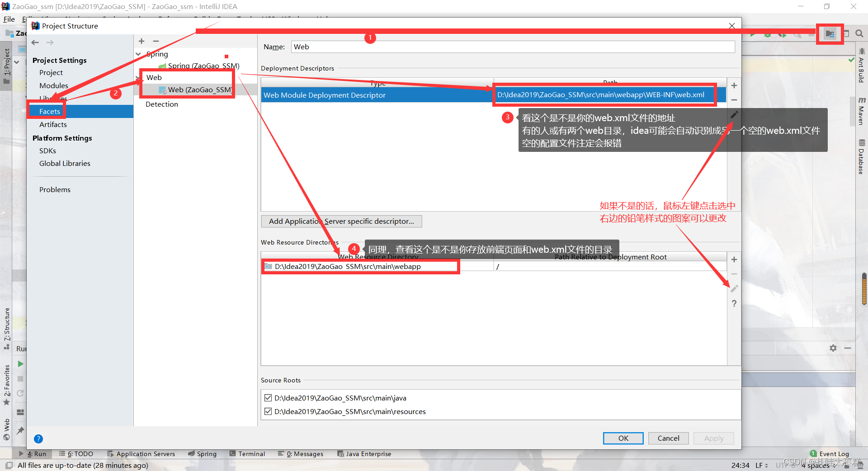This screenshot has height=471, width=868.
Task: Toggle tool window buttons in the status bar corner
Action: pyautogui.click(x=9, y=465)
